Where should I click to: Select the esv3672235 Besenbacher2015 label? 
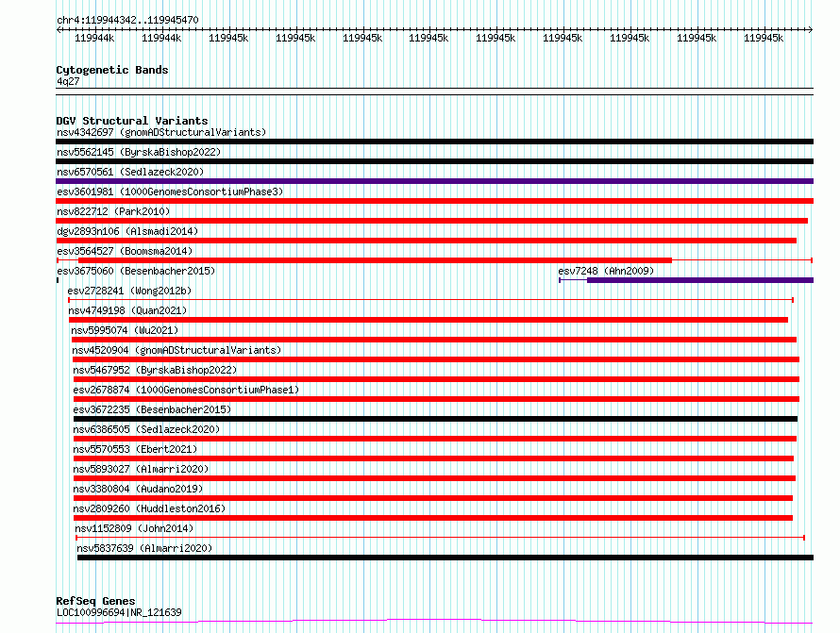coord(152,409)
